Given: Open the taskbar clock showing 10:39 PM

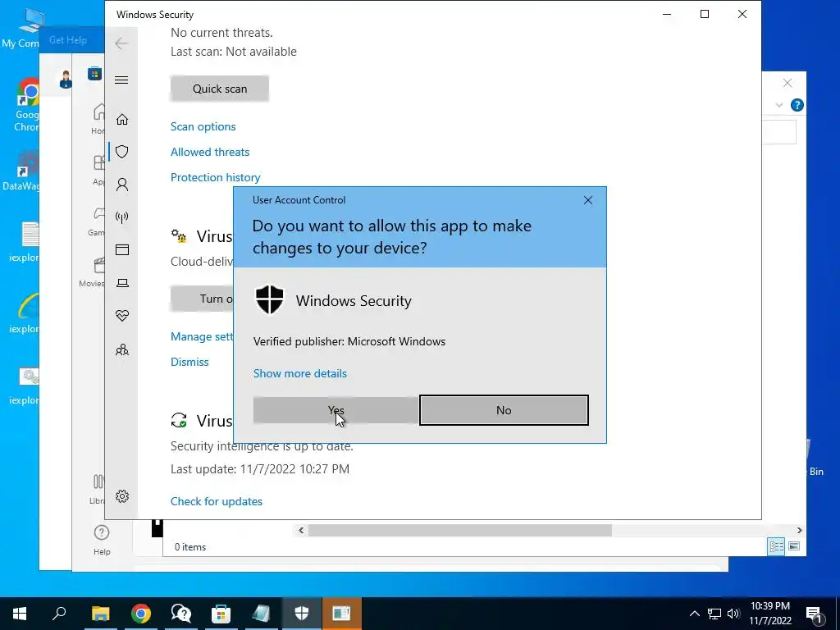Looking at the screenshot, I should (769, 614).
